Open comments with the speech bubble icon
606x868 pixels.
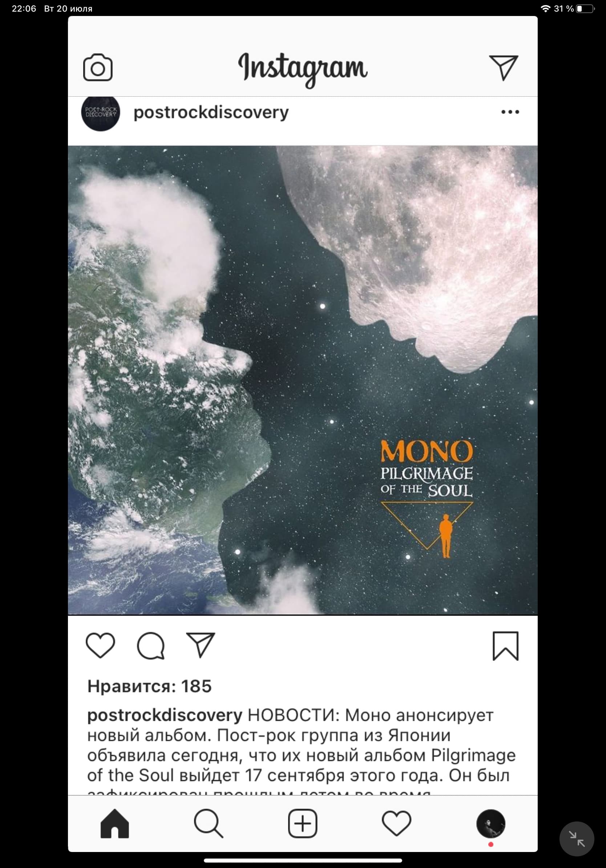click(x=151, y=646)
